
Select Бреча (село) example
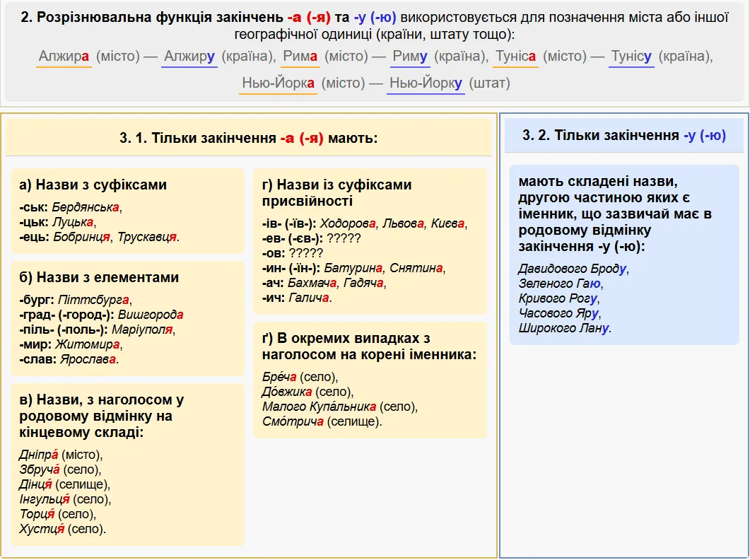(x=300, y=377)
